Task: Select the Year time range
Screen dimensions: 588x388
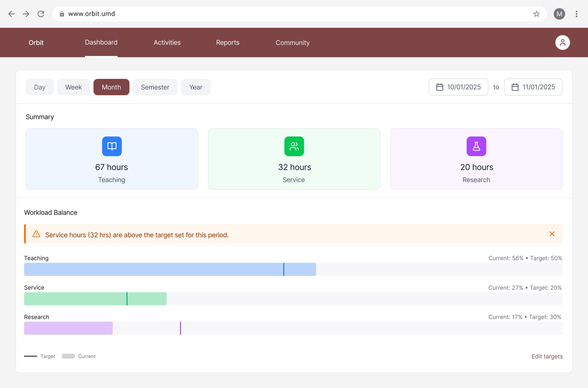Action: click(x=195, y=87)
